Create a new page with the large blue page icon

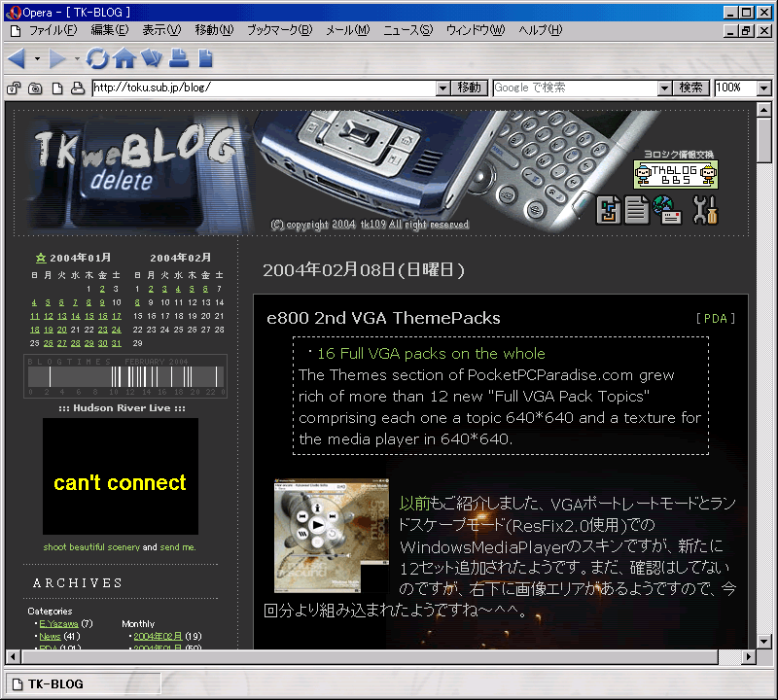[205, 58]
